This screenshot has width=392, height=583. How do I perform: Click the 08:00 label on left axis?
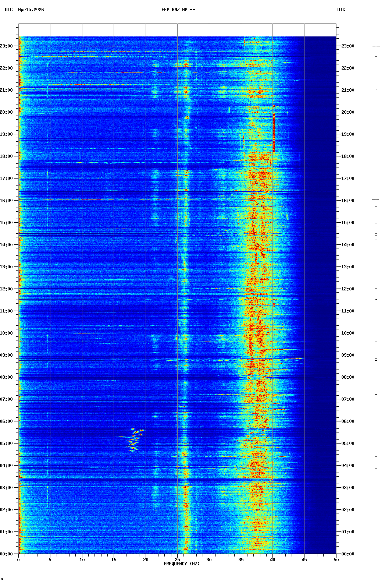click(7, 377)
